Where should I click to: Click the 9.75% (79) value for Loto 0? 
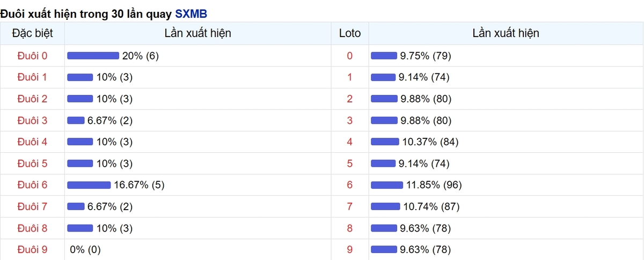click(426, 56)
